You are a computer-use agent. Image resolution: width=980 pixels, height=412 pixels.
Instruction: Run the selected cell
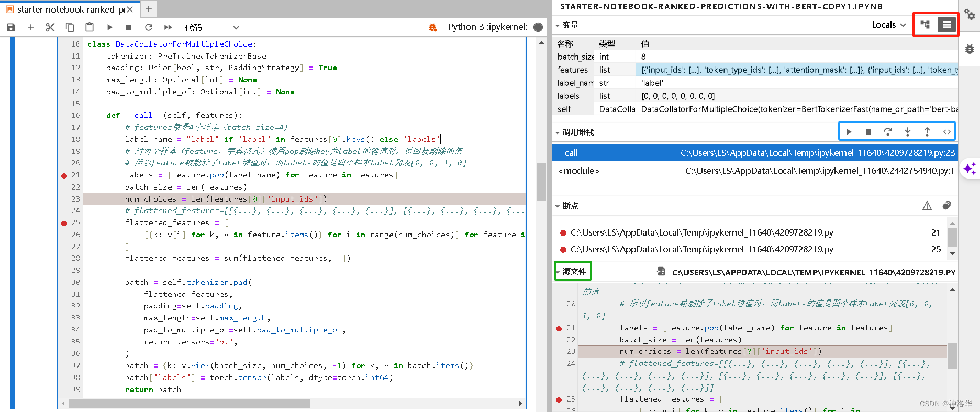point(109,27)
